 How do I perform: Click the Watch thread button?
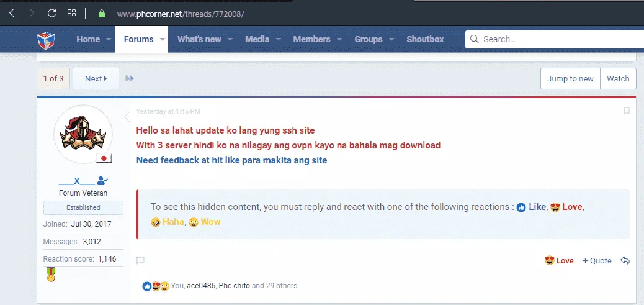pos(618,78)
